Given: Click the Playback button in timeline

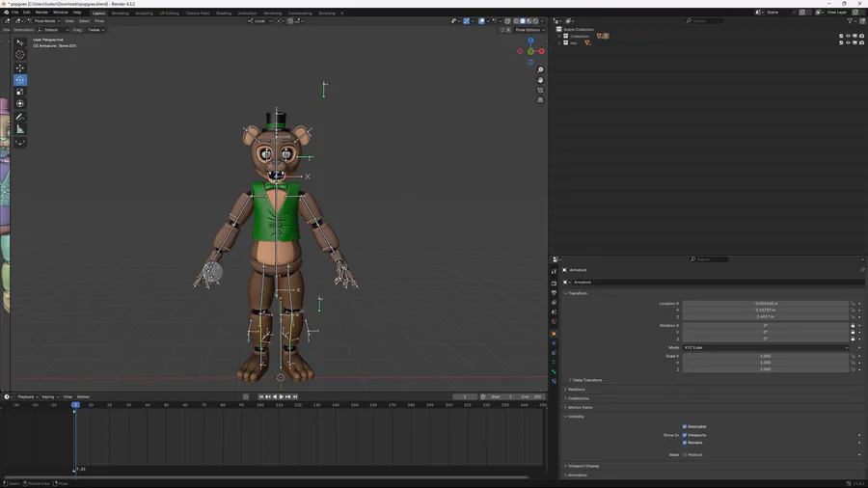Looking at the screenshot, I should (26, 396).
